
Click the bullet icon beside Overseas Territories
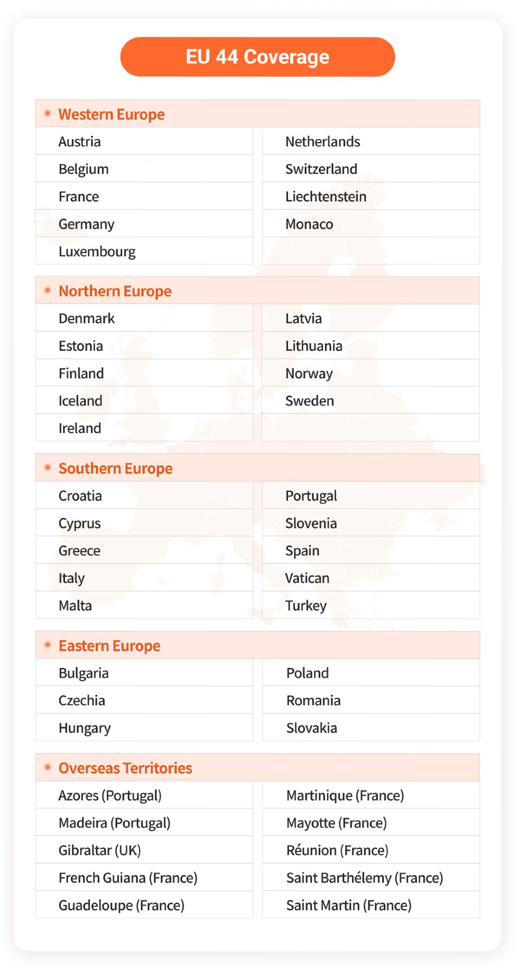pyautogui.click(x=48, y=767)
